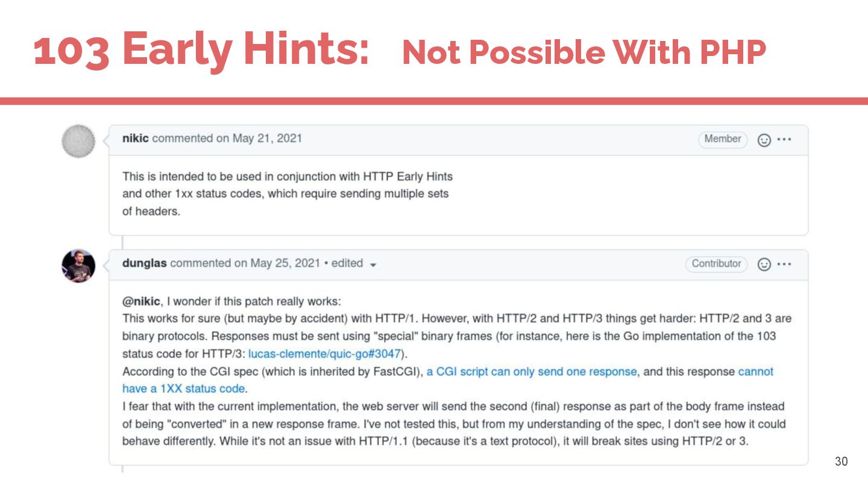Click the Member badge on nikic's comment

(722, 139)
